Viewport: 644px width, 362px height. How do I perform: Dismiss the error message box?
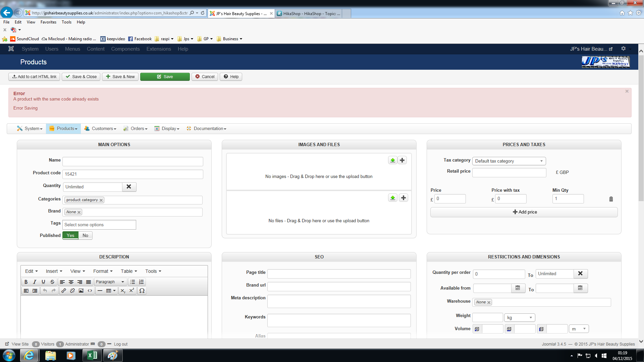[627, 91]
